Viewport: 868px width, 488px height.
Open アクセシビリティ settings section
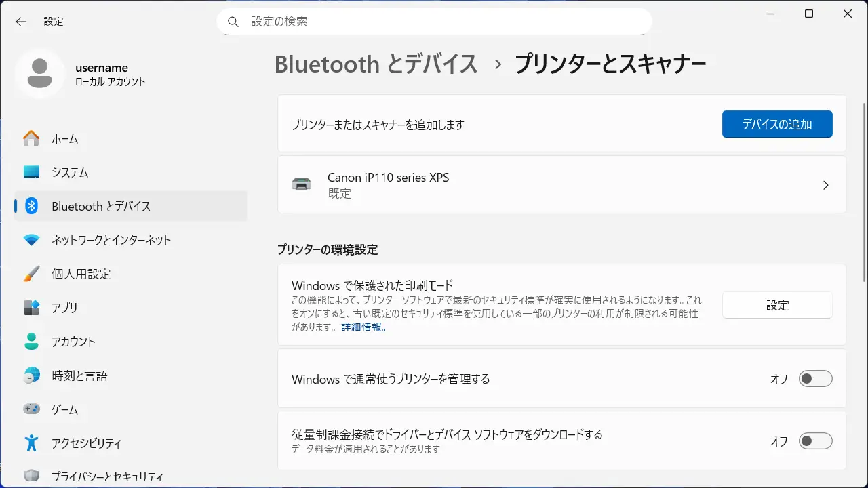click(86, 443)
